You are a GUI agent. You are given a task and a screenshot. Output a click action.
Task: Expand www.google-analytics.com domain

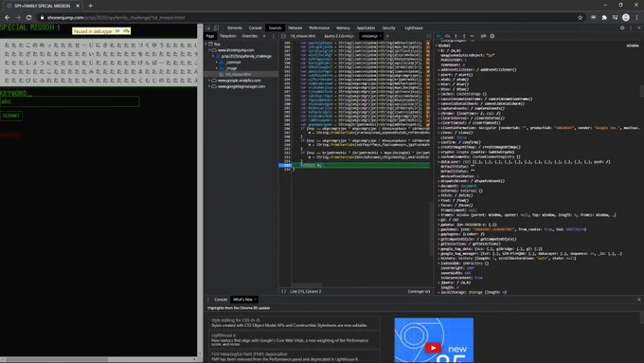[x=209, y=81]
